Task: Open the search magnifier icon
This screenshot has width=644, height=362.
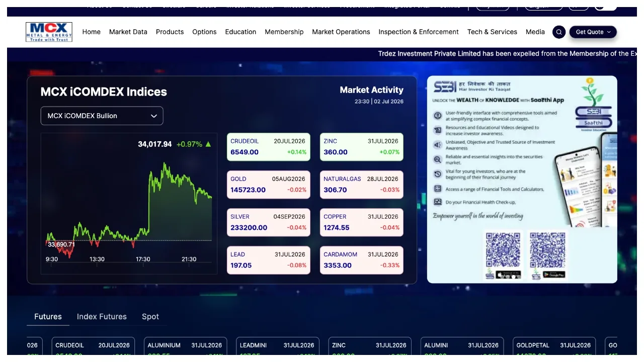Action: tap(559, 32)
